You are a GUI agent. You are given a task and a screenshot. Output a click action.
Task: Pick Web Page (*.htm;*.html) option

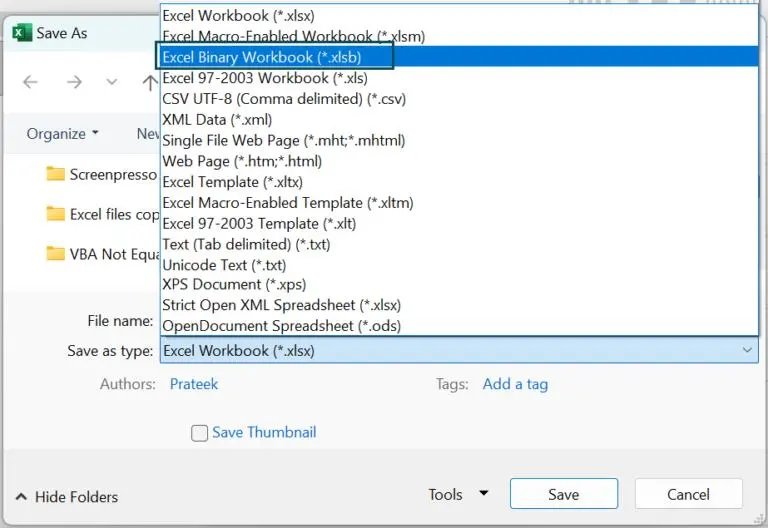click(459, 161)
